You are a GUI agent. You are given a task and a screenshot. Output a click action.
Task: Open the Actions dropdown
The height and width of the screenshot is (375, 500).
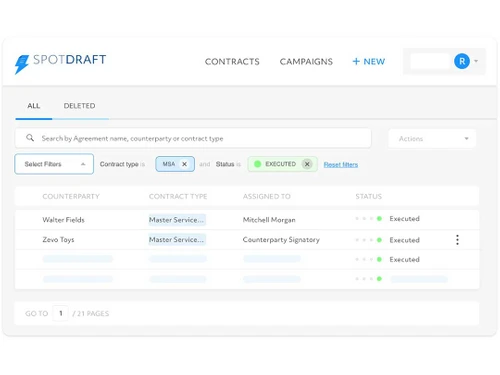[432, 139]
